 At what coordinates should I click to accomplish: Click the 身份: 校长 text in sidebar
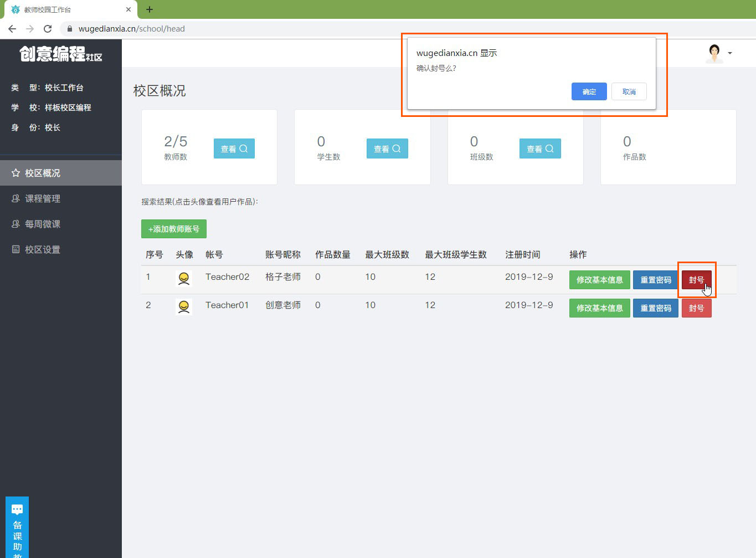point(35,127)
